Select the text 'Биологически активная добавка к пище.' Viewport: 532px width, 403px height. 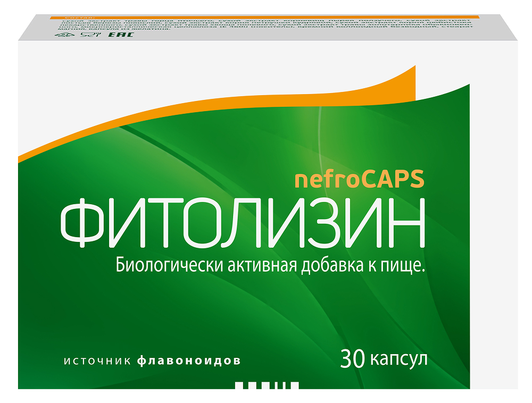pyautogui.click(x=271, y=266)
